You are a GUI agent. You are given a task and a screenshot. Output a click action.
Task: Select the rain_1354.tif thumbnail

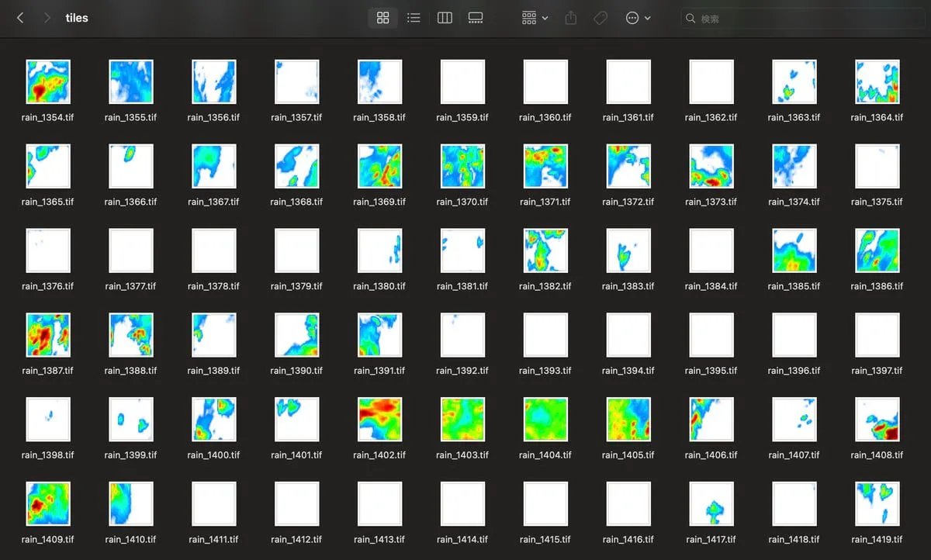click(x=48, y=81)
